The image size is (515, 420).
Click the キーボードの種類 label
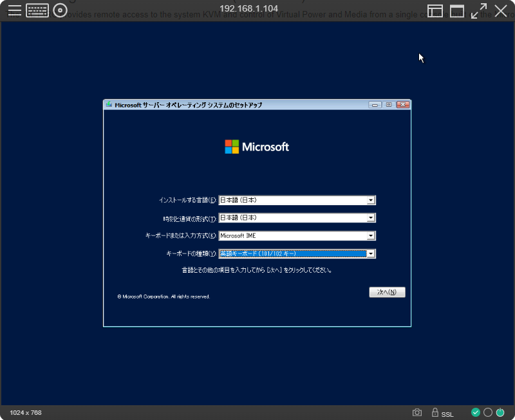pyautogui.click(x=191, y=253)
